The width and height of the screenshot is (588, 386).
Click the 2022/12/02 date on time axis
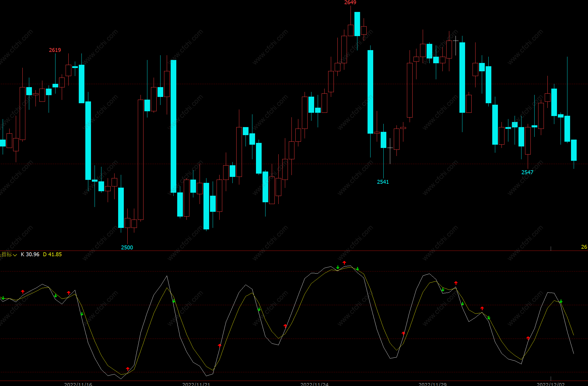(x=551, y=384)
